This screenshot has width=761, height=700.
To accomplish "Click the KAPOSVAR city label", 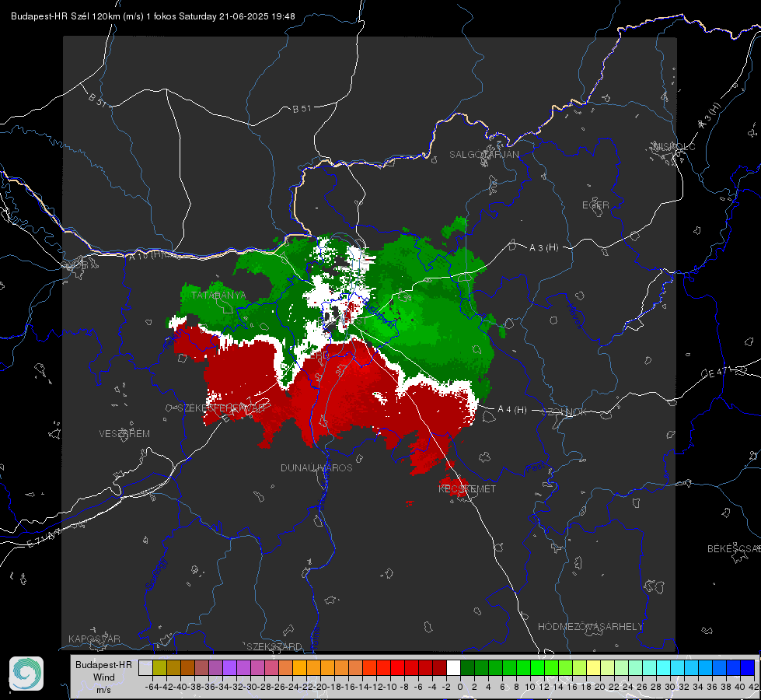I will pyautogui.click(x=94, y=639).
